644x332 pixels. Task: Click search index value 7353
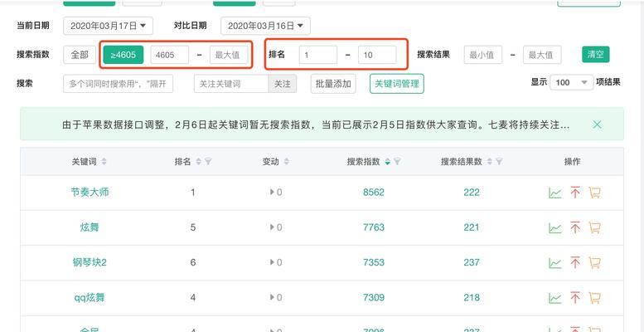pos(374,262)
